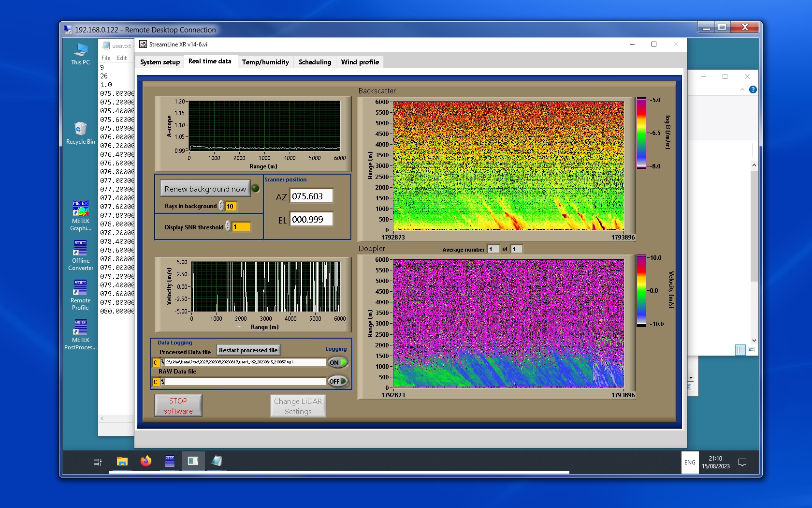Switch to the Wind profile tab
The image size is (812, 508).
point(360,62)
